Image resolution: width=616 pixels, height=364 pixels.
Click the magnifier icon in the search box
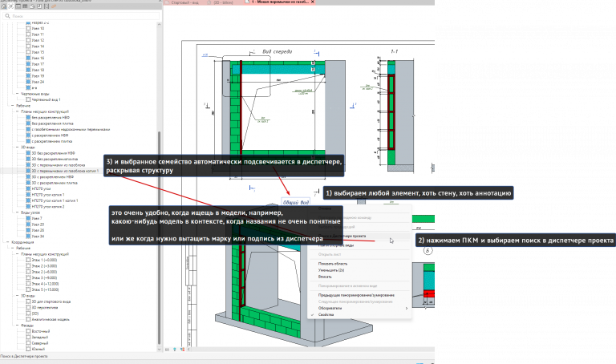pos(7,16)
